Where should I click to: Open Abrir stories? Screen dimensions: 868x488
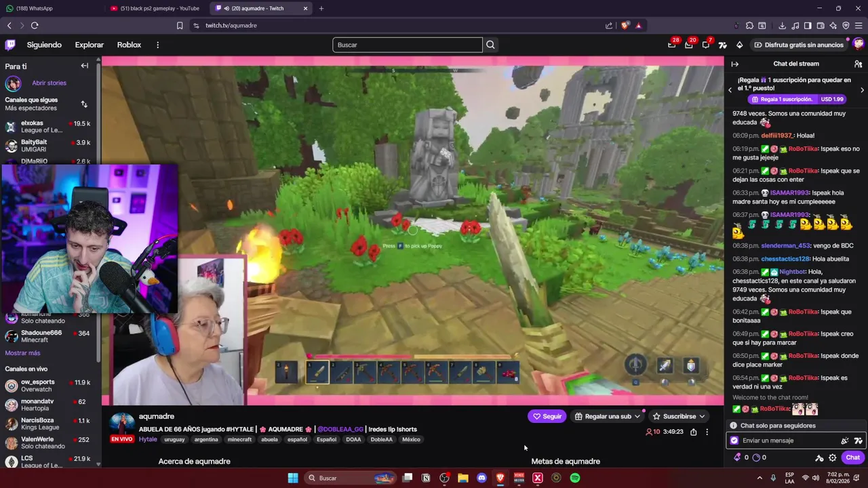(x=49, y=83)
